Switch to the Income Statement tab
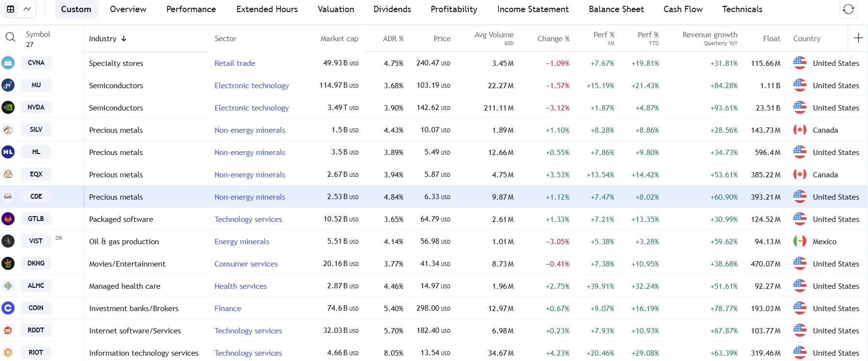Viewport: 868px width, 361px height. (533, 9)
